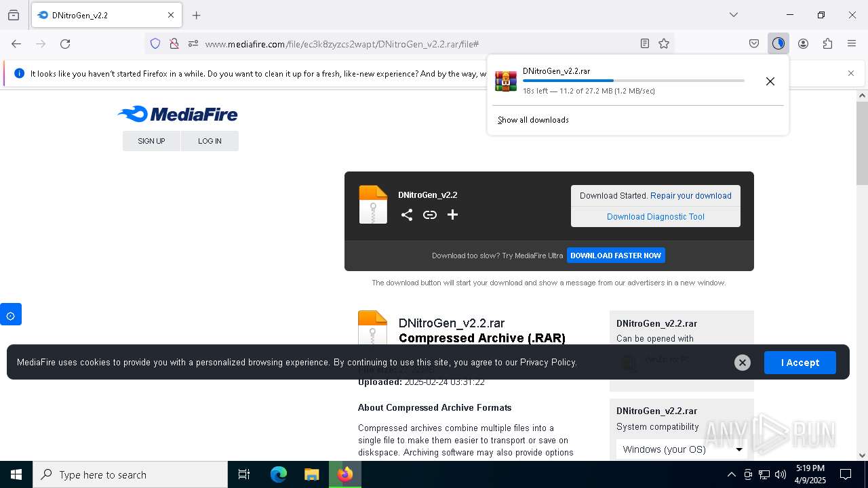Open the network tray icon

point(764,474)
